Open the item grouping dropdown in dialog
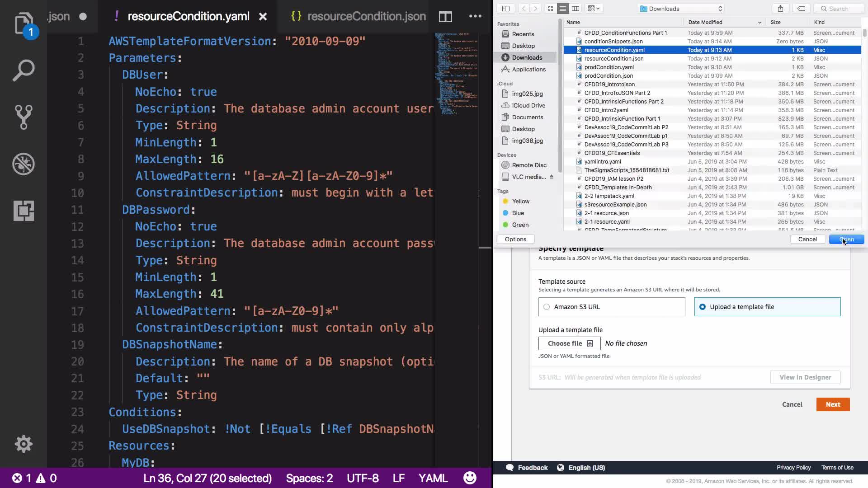868x488 pixels. [x=593, y=9]
